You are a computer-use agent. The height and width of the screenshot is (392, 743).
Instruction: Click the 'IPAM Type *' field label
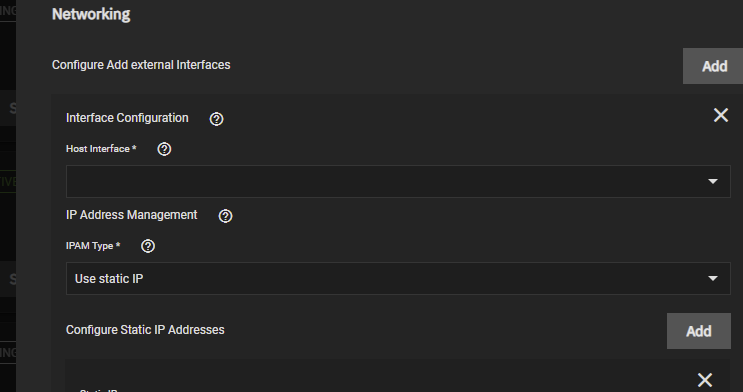93,246
